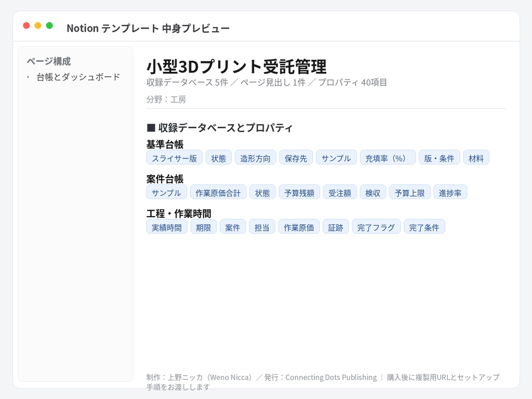Viewport: 532px width, 399px height.
Task: Select the 進捗率 tag
Action: (x=450, y=192)
